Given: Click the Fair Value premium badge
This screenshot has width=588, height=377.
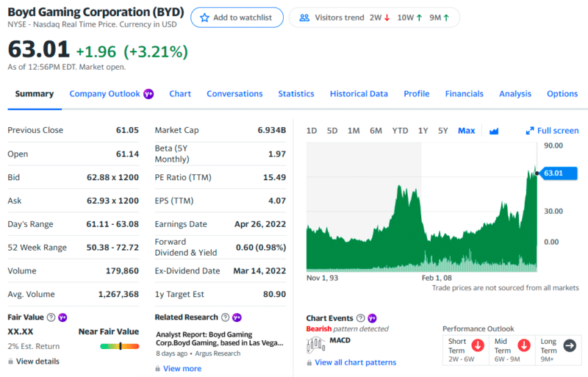Looking at the screenshot, I should (x=62, y=317).
